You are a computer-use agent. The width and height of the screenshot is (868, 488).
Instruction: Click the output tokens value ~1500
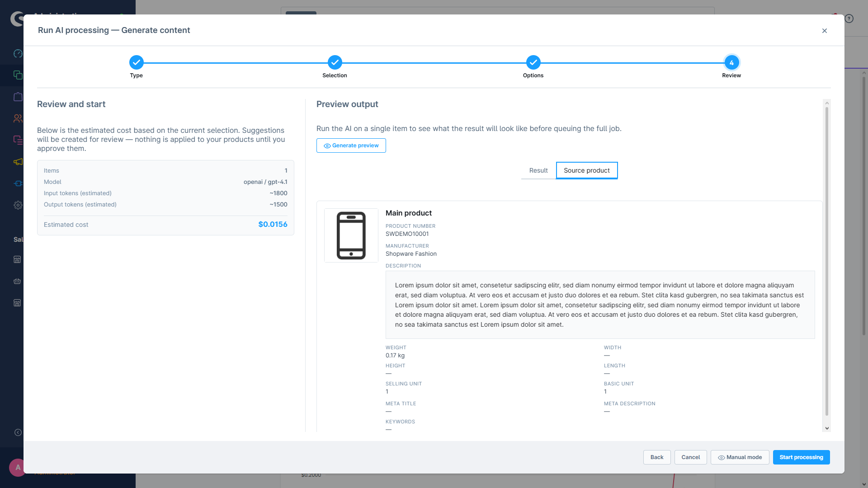(278, 205)
